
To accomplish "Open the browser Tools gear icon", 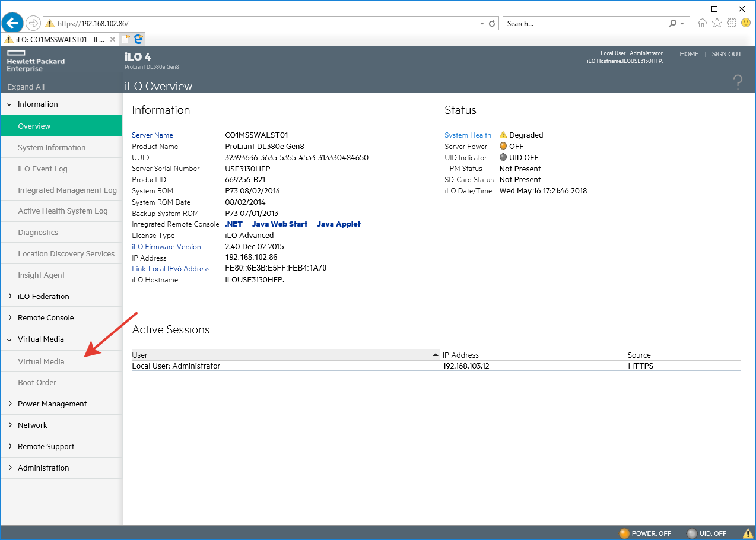I will click(732, 23).
